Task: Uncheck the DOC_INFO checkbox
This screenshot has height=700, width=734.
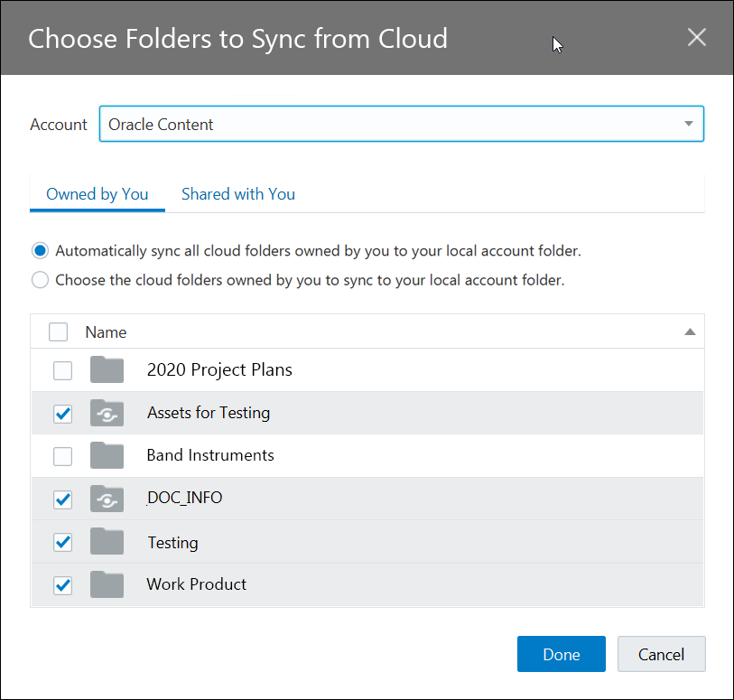Action: [x=62, y=499]
